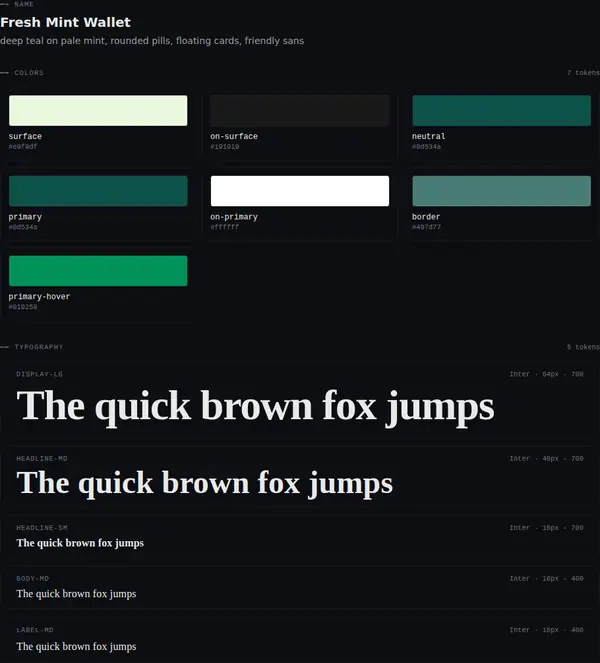Click the HEADLINE-MD label
This screenshot has width=600, height=663.
tap(41, 459)
